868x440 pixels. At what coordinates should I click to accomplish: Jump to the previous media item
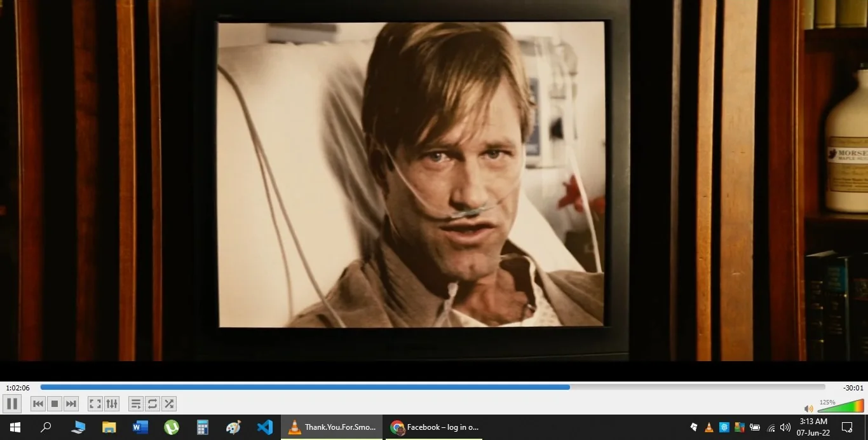38,404
